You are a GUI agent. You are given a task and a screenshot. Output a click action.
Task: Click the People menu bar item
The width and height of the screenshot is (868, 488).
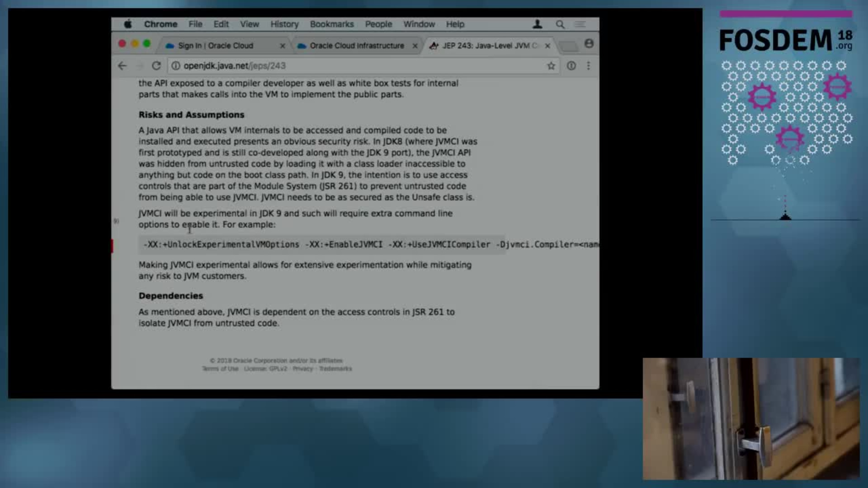click(x=378, y=24)
